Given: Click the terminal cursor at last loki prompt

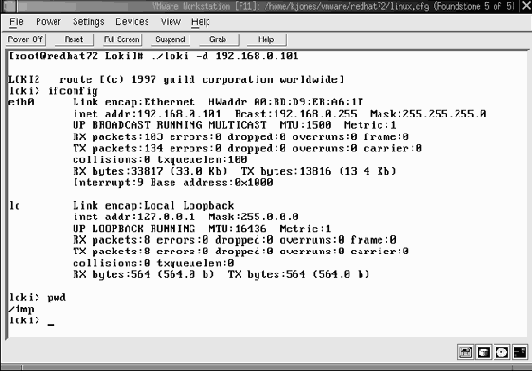Looking at the screenshot, I should tap(51, 324).
